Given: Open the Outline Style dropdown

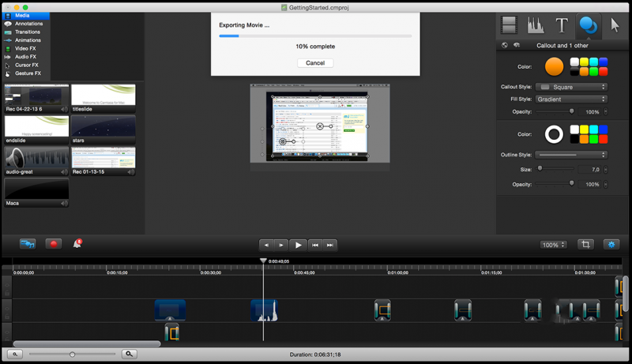Looking at the screenshot, I should pyautogui.click(x=571, y=155).
